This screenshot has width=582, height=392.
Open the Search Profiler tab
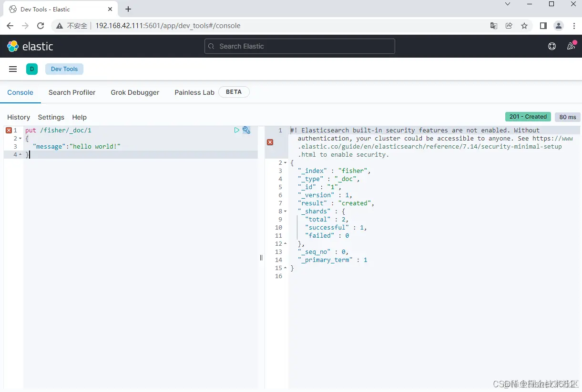[x=72, y=92]
